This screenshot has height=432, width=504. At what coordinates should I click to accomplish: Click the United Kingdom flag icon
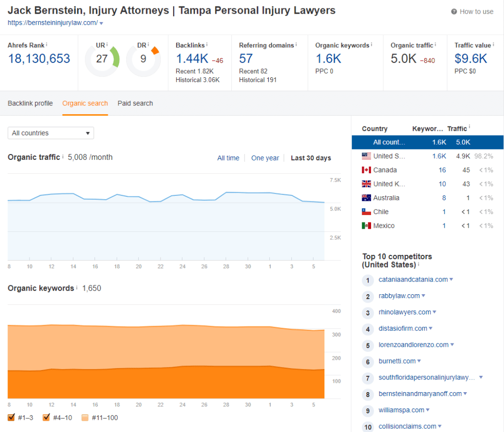(366, 184)
